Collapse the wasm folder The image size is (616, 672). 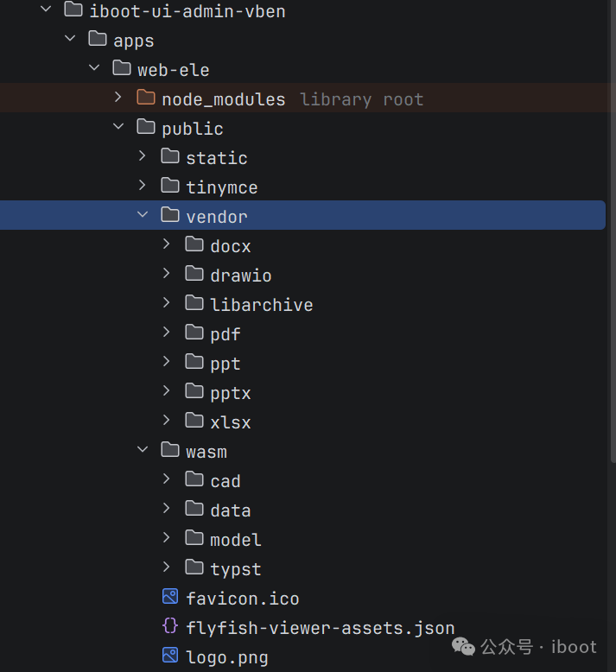pyautogui.click(x=143, y=449)
